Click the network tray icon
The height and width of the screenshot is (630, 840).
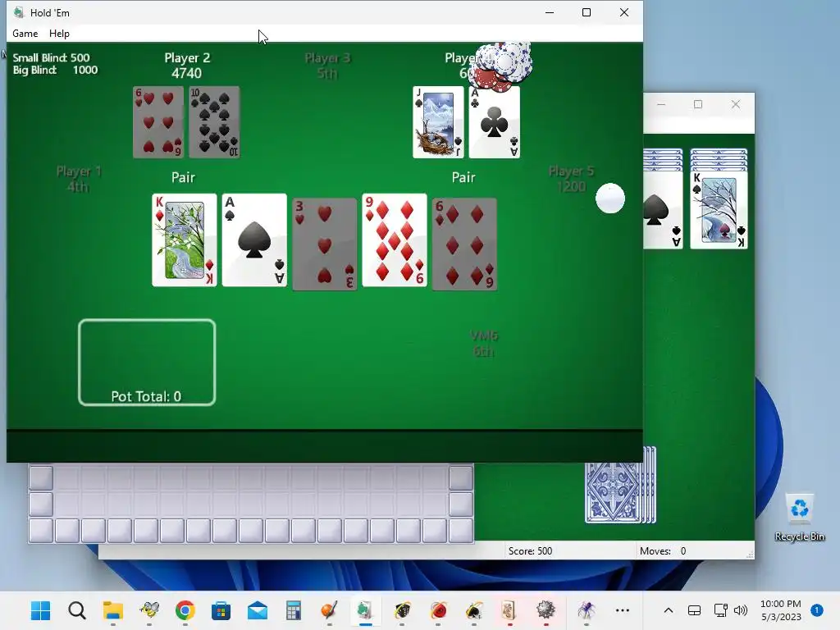pyautogui.click(x=720, y=610)
